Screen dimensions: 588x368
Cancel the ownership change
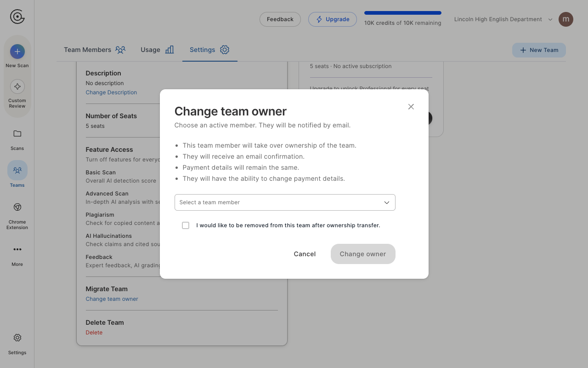(305, 254)
